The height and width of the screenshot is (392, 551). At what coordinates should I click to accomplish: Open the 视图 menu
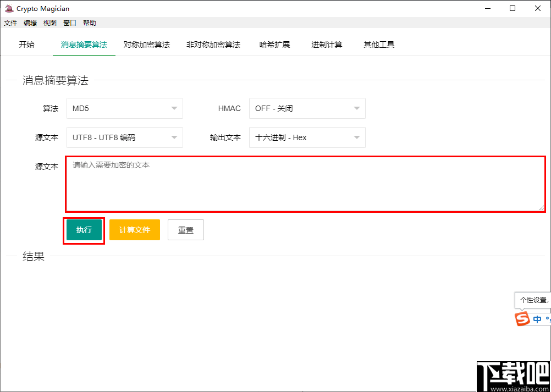click(x=49, y=23)
